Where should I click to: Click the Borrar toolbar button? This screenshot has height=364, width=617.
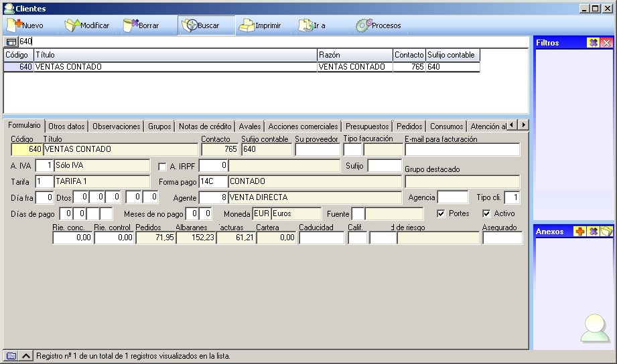141,25
